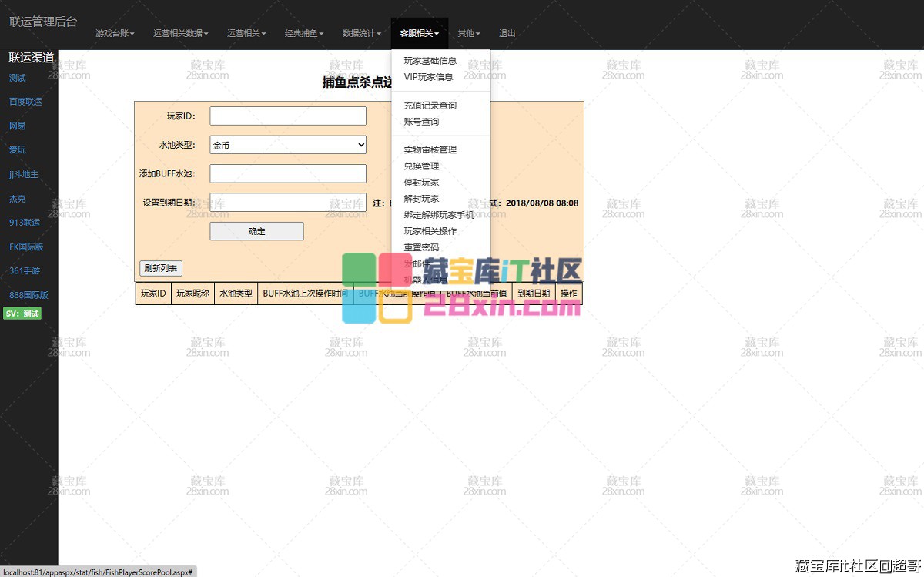This screenshot has height=577, width=924.
Task: Open the jj斗地主 channel
Action: (24, 174)
